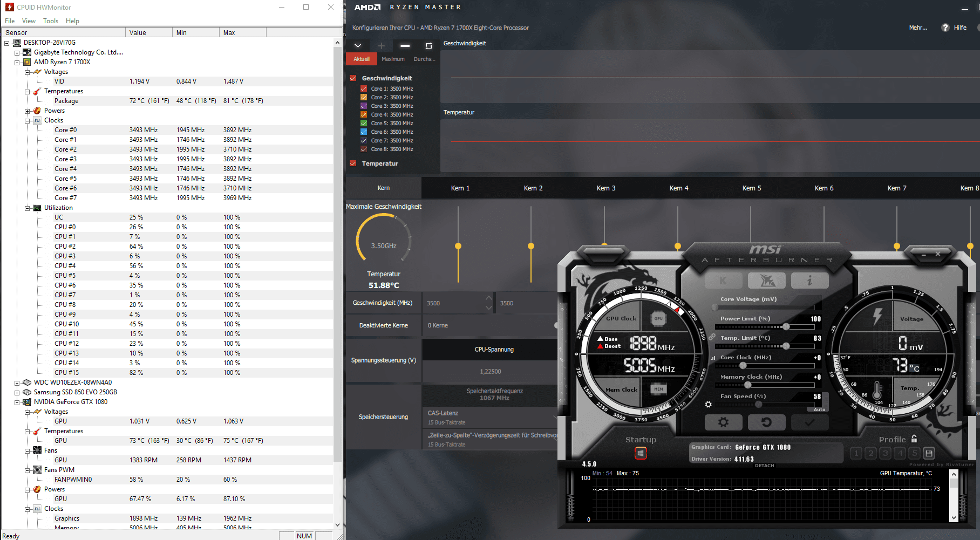This screenshot has width=980, height=540.
Task: Click Afterburner reset-to-defaults arrow button
Action: (766, 422)
